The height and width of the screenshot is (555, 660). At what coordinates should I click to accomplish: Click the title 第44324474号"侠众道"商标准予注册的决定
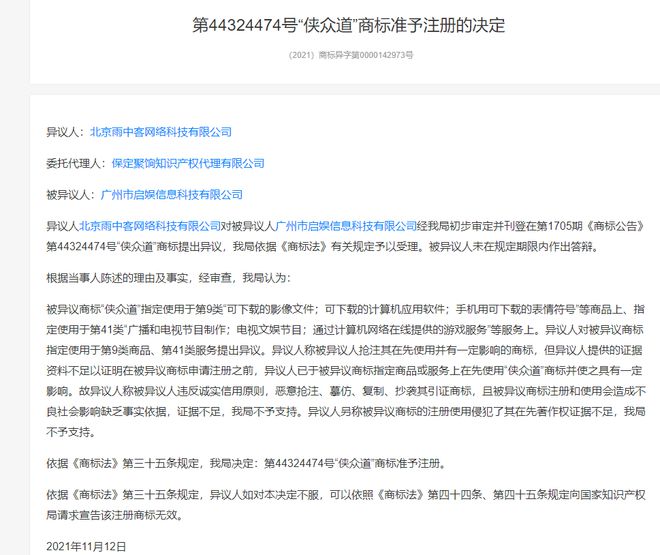(349, 25)
